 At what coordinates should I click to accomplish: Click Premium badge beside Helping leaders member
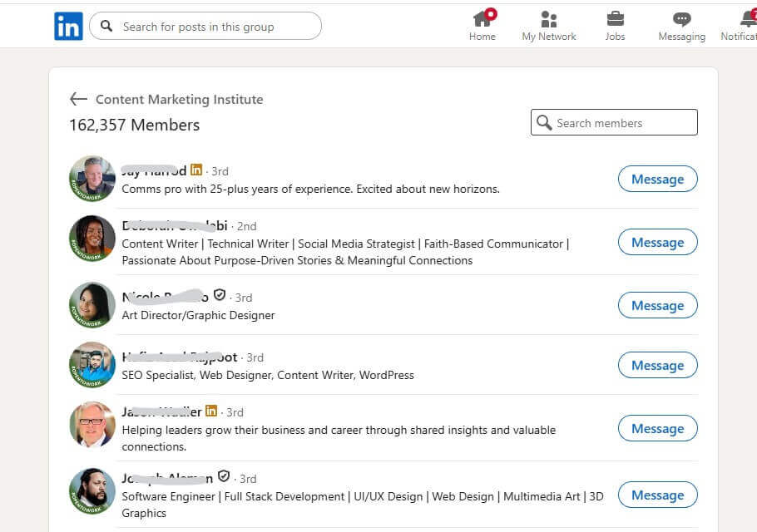click(x=211, y=411)
